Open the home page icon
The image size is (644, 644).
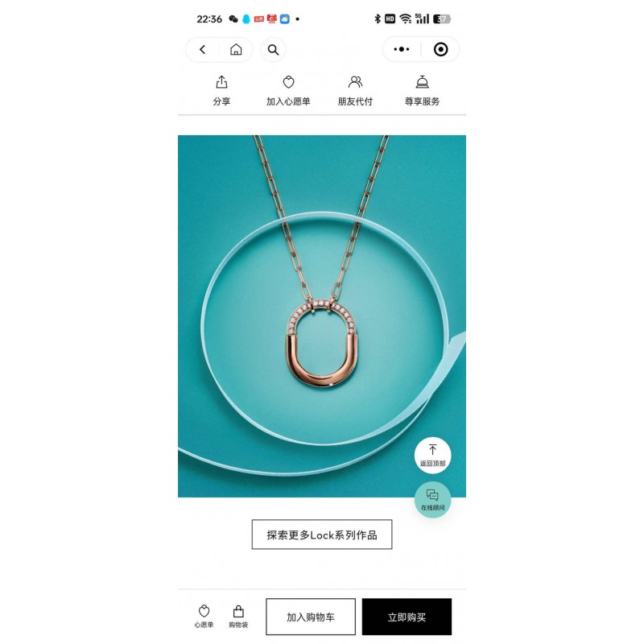[236, 50]
